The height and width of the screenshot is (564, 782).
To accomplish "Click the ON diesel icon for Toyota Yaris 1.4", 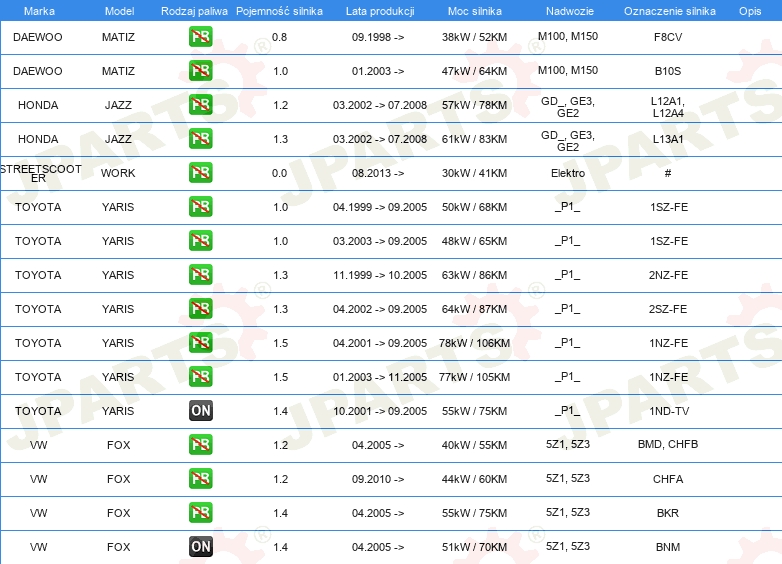I will [200, 410].
